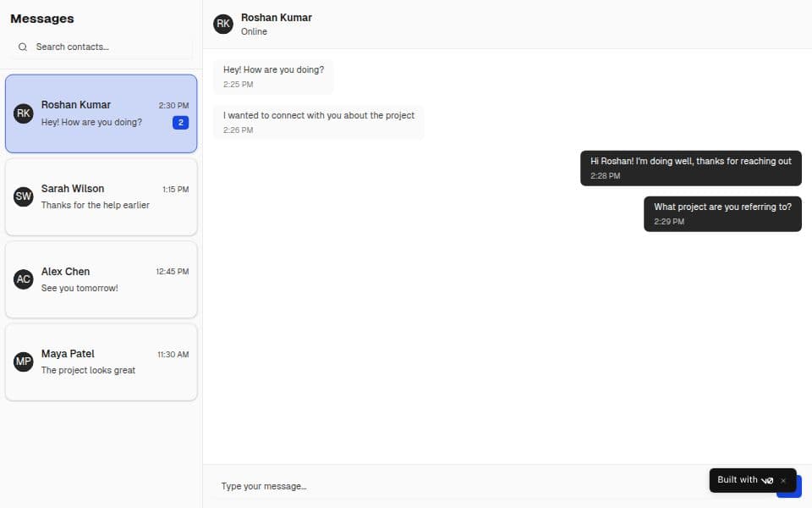Focus the Search contacts field
812x508 pixels.
coord(110,47)
